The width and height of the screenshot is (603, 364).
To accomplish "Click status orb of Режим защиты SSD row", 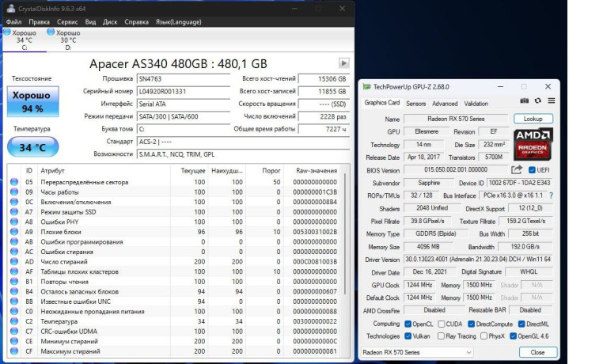I will click(14, 212).
